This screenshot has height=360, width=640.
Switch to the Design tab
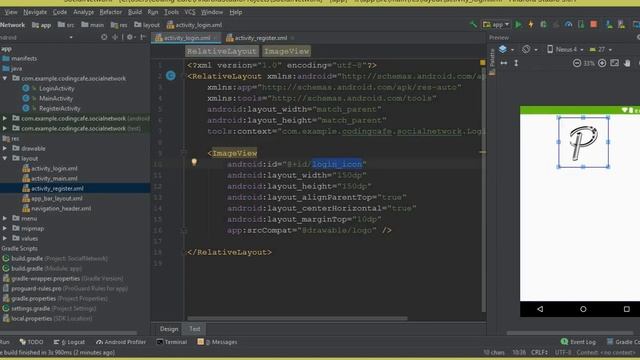coord(169,329)
